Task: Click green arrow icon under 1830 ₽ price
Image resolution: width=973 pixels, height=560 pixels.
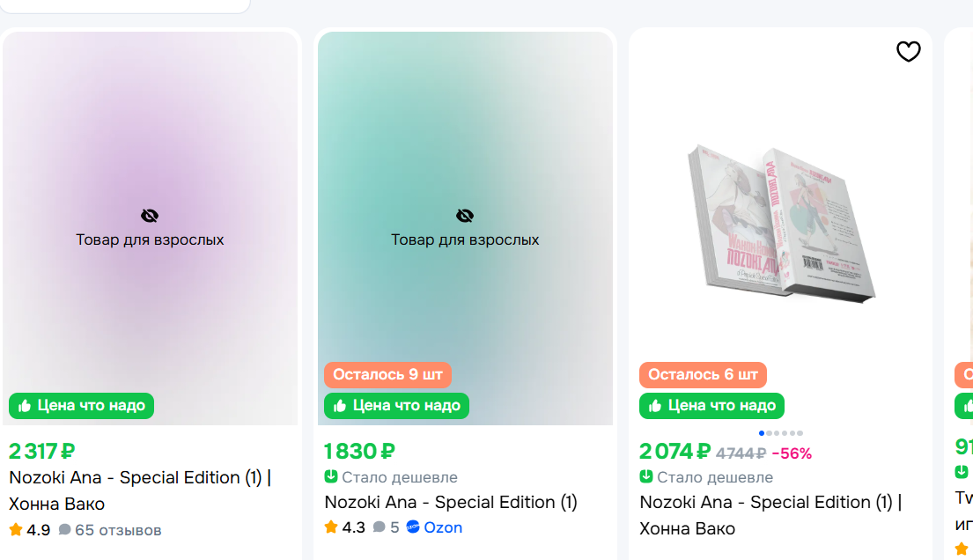Action: (331, 477)
